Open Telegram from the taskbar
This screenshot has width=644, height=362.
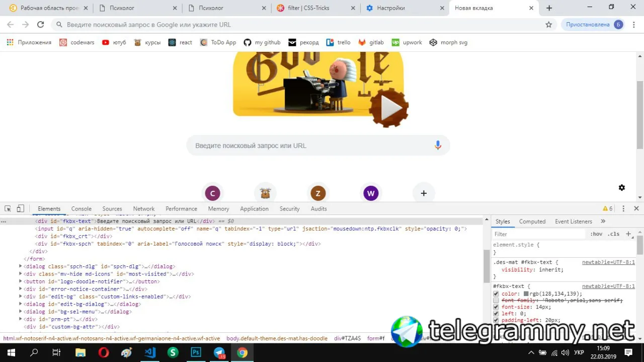coord(219,353)
